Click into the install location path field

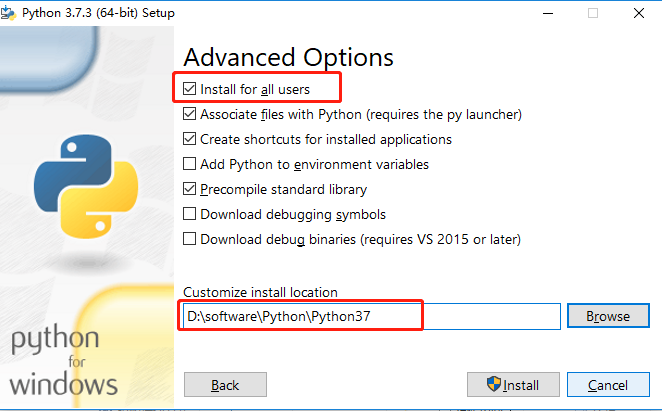click(370, 316)
